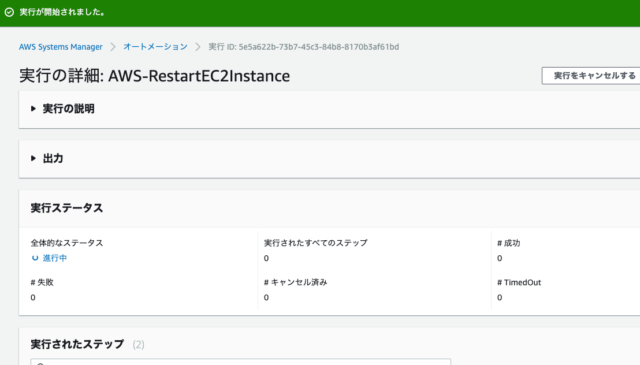This screenshot has width=640, height=365.
Task: Go to the オートメーション breadcrumb link
Action: click(156, 47)
